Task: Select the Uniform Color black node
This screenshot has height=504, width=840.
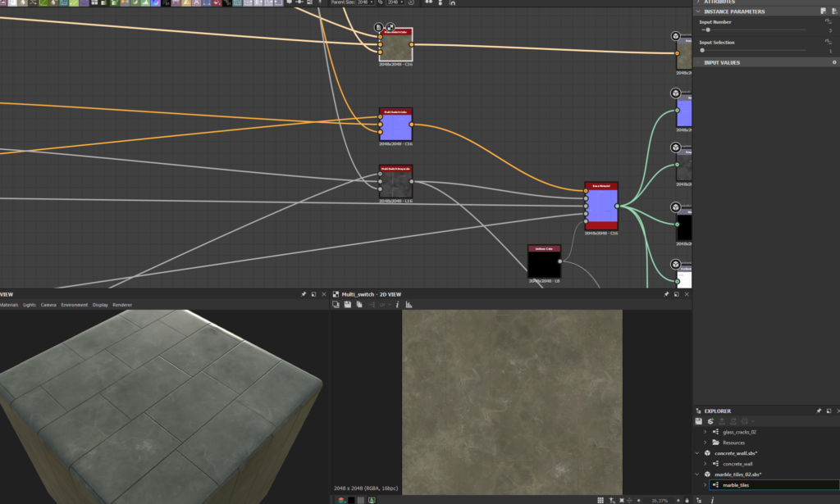Action: (545, 261)
